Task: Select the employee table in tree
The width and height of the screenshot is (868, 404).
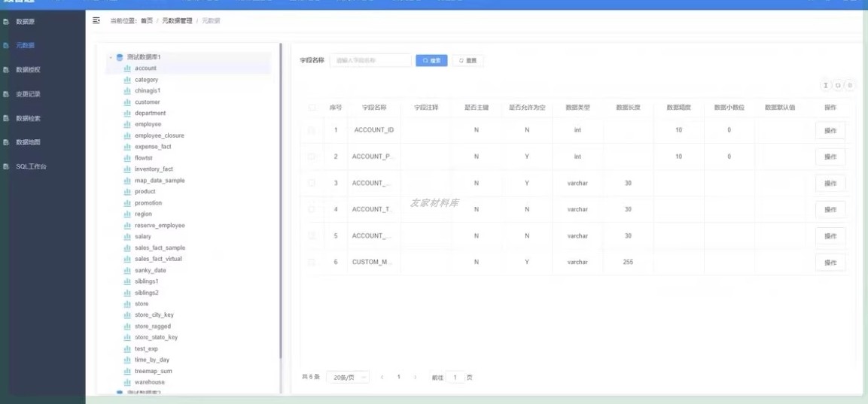Action: [148, 124]
